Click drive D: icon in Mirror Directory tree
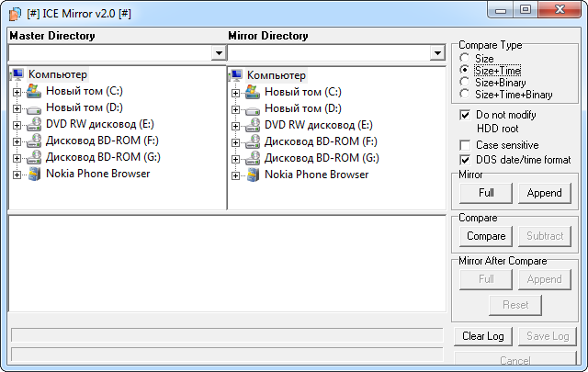 click(253, 111)
